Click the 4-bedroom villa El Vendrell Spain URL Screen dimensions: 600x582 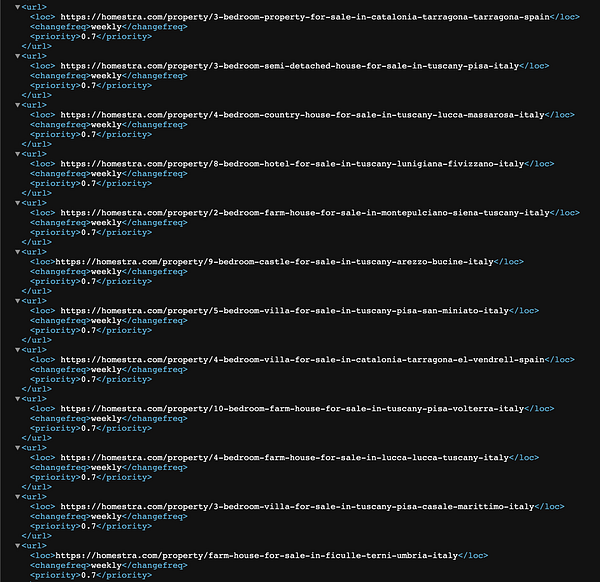(x=302, y=360)
